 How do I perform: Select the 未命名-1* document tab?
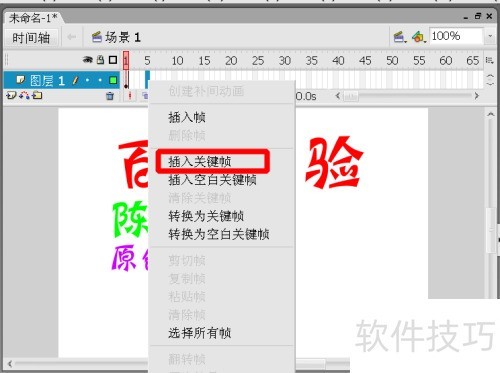pos(33,18)
